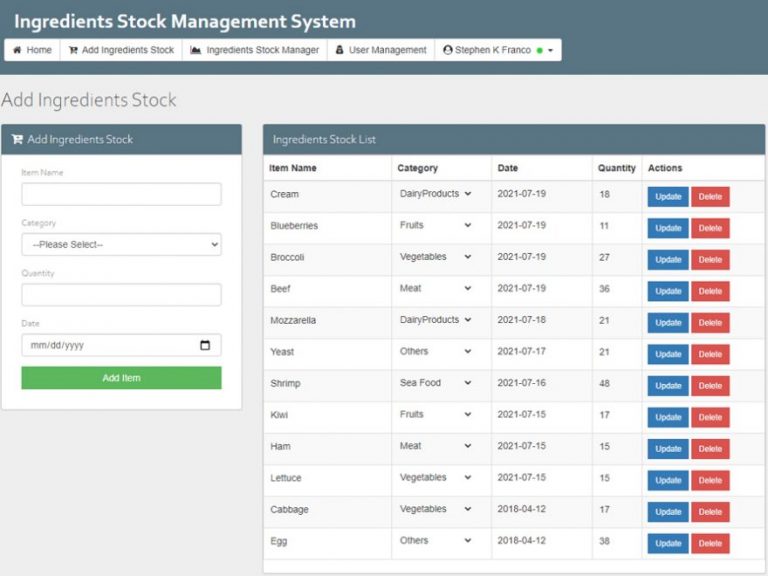
Task: Go to Ingredients Stock Manager menu
Action: point(262,50)
